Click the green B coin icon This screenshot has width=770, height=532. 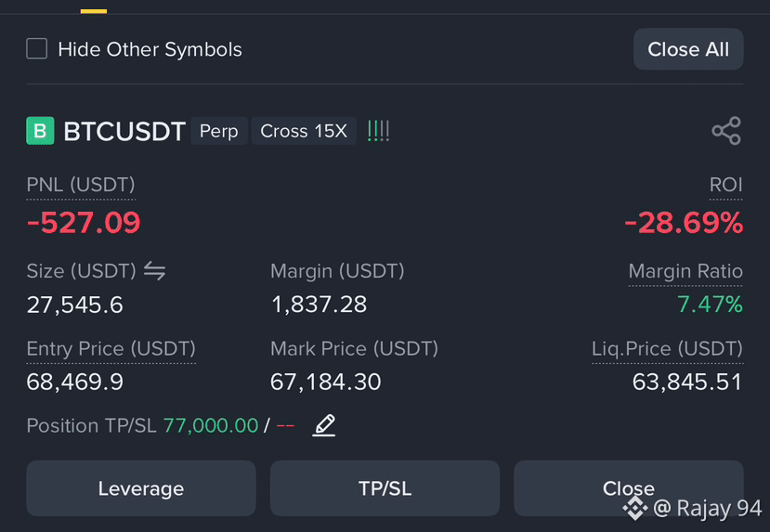pos(40,131)
